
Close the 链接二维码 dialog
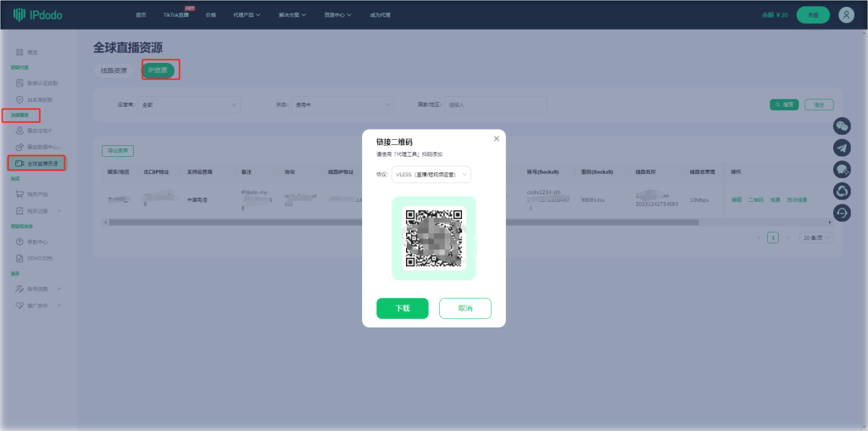tap(496, 138)
